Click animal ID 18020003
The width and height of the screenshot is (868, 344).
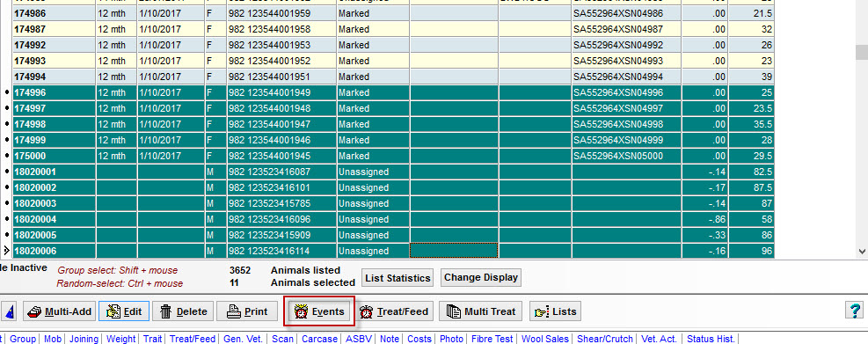pos(35,203)
